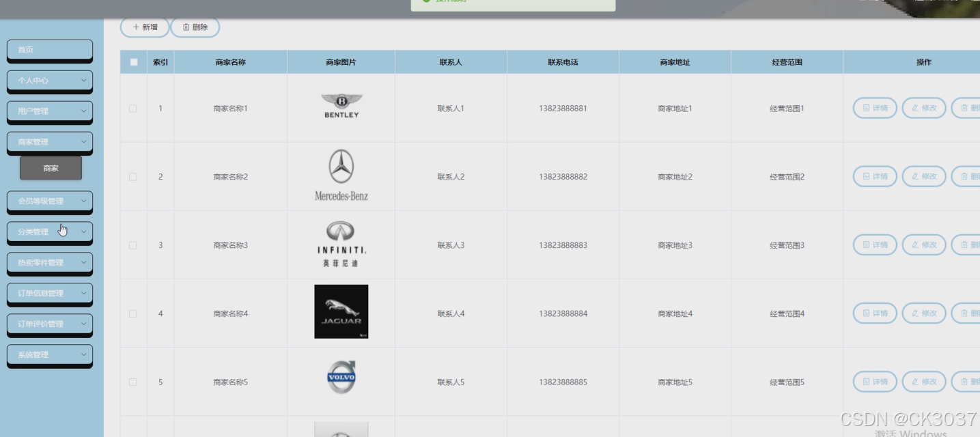Expand the 热卖零件管理 menu
The width and height of the screenshot is (980, 437).
coord(50,263)
